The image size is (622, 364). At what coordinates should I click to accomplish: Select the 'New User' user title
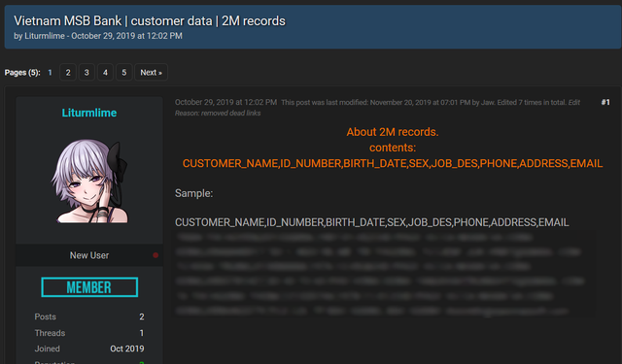89,255
